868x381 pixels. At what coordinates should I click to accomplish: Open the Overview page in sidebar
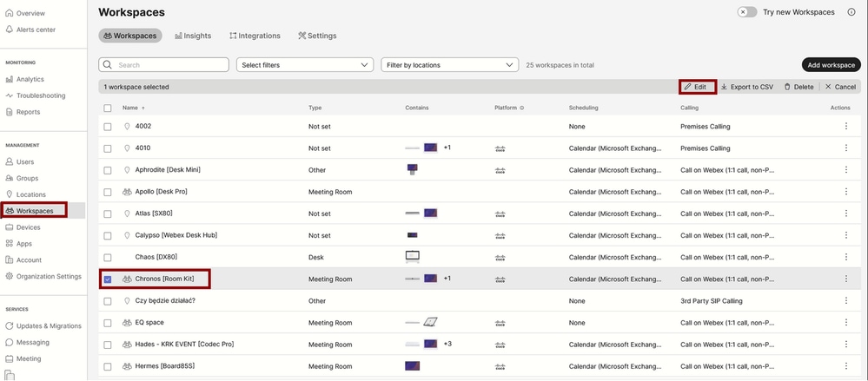(25, 13)
